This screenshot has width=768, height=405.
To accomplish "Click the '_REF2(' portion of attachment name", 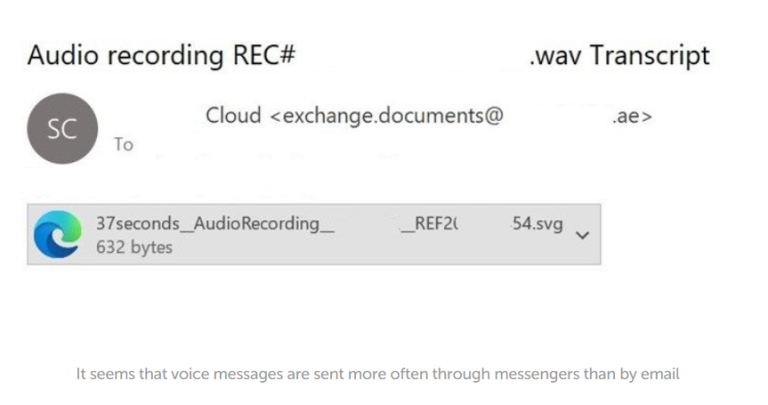I will pos(430,224).
